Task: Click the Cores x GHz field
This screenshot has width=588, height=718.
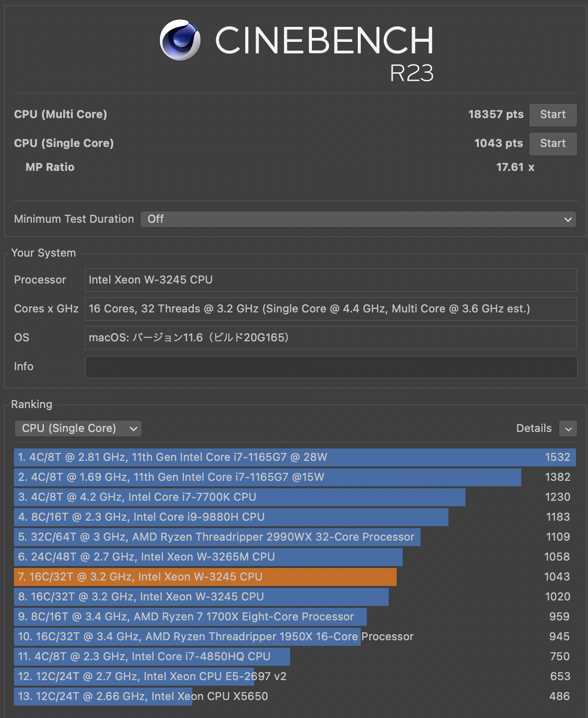Action: pos(331,309)
